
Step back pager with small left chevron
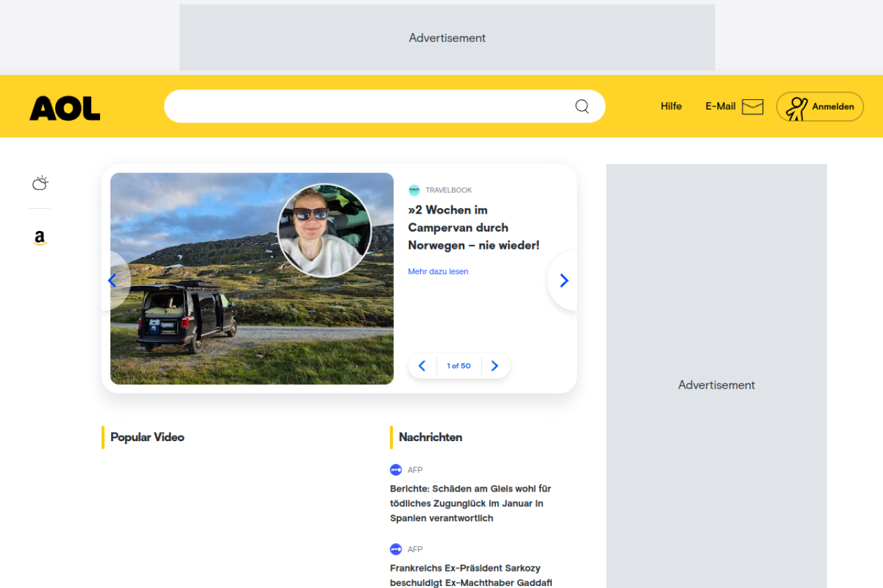point(422,366)
